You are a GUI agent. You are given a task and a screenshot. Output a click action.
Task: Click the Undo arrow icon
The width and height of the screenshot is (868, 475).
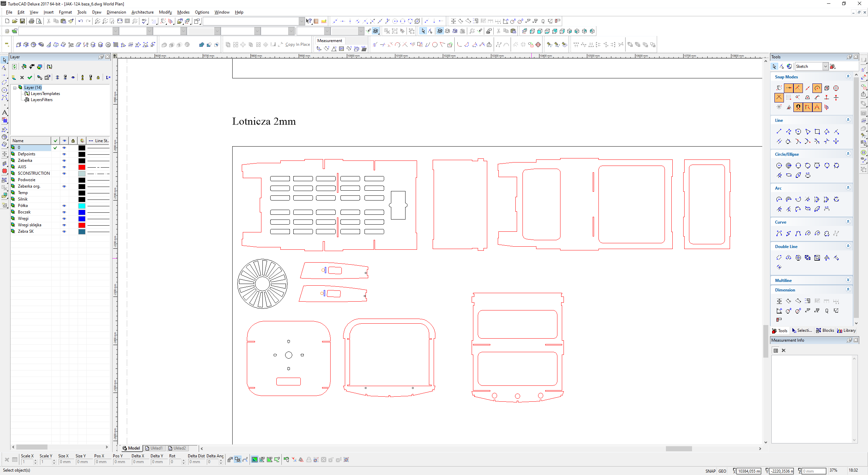pos(80,21)
